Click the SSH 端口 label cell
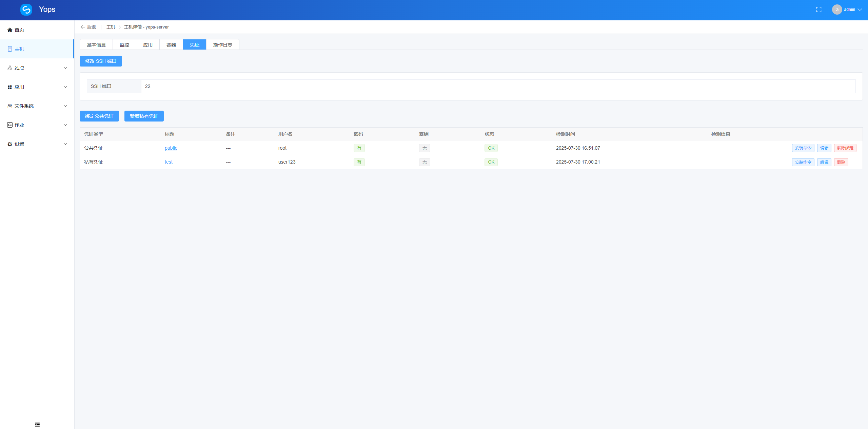Image resolution: width=868 pixels, height=429 pixels. [114, 86]
